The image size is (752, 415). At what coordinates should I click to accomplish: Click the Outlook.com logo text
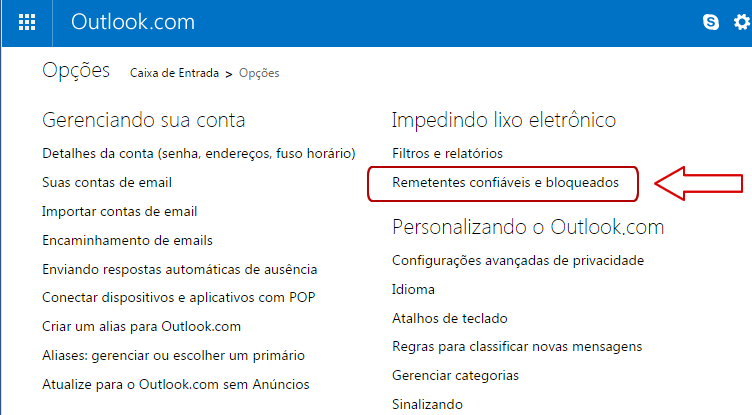tap(133, 22)
